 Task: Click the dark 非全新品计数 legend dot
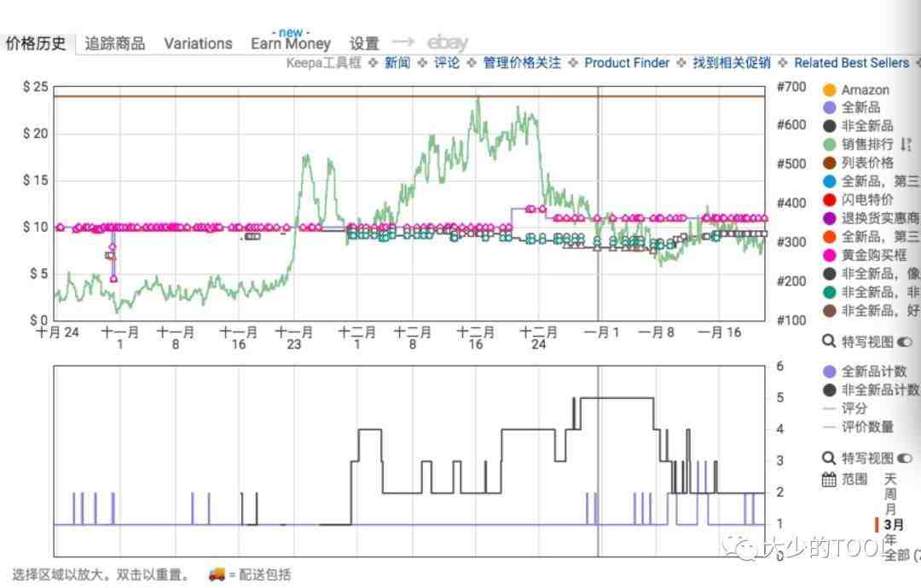[x=828, y=390]
